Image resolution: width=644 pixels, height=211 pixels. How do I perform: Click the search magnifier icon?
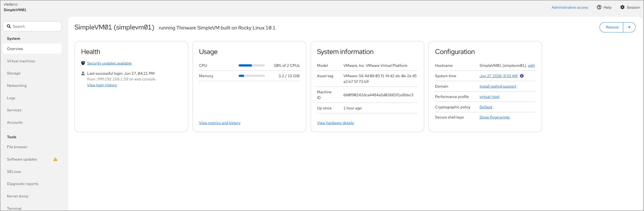point(9,26)
